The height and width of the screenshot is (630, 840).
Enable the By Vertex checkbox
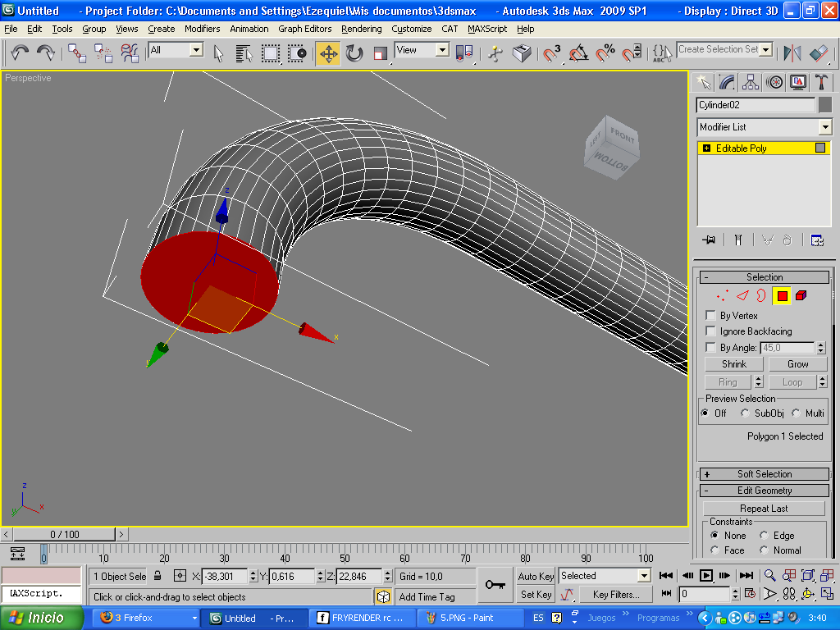[x=710, y=315]
